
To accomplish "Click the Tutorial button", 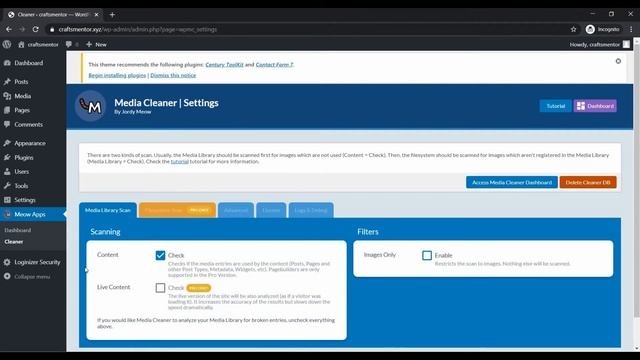I will tap(556, 106).
